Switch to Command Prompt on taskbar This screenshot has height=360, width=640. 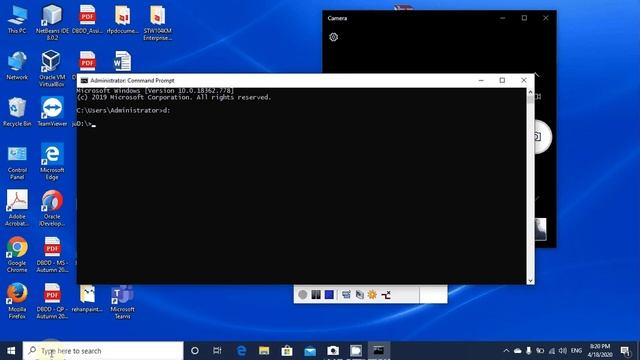[x=378, y=351]
